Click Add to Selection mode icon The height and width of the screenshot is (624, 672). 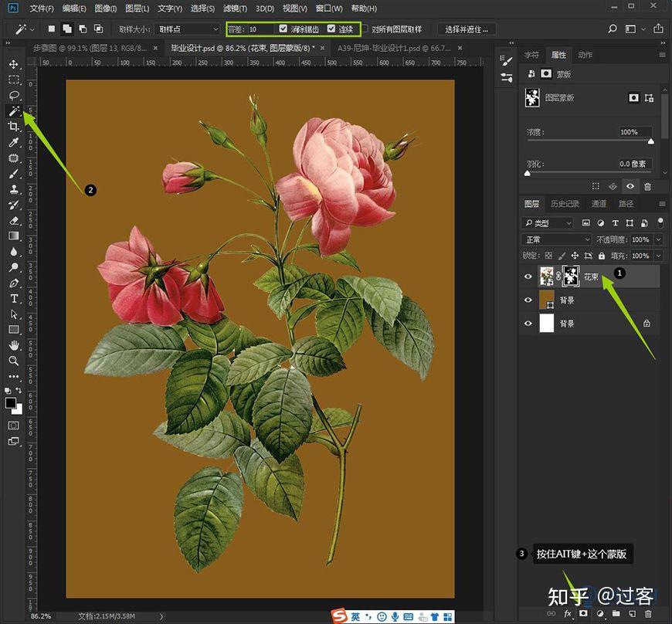[x=67, y=29]
